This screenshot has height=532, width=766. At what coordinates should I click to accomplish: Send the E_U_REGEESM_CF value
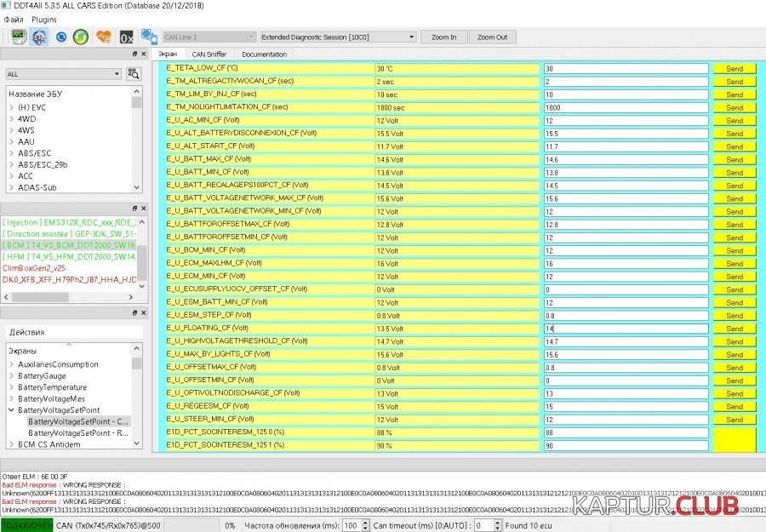pos(735,407)
